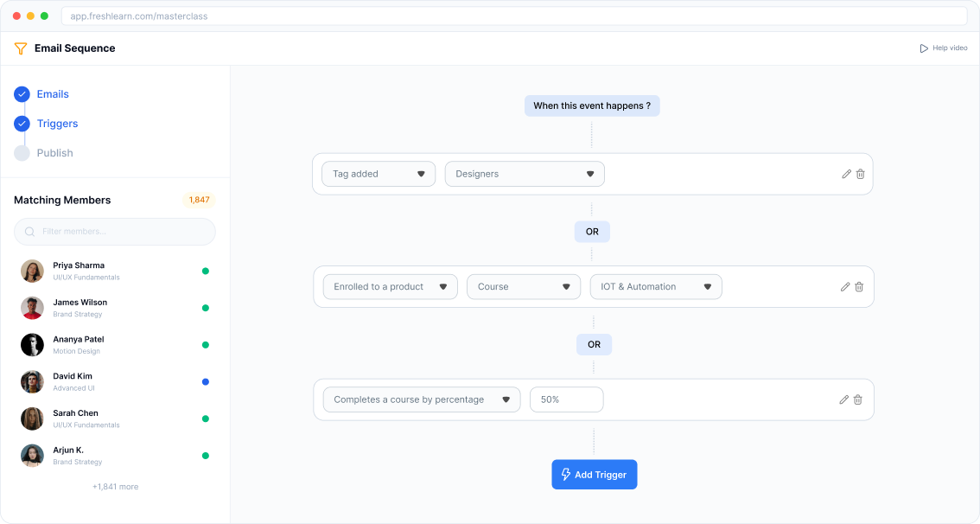Screen dimensions: 980x524
Task: Open the Course product type dropdown
Action: tap(524, 287)
